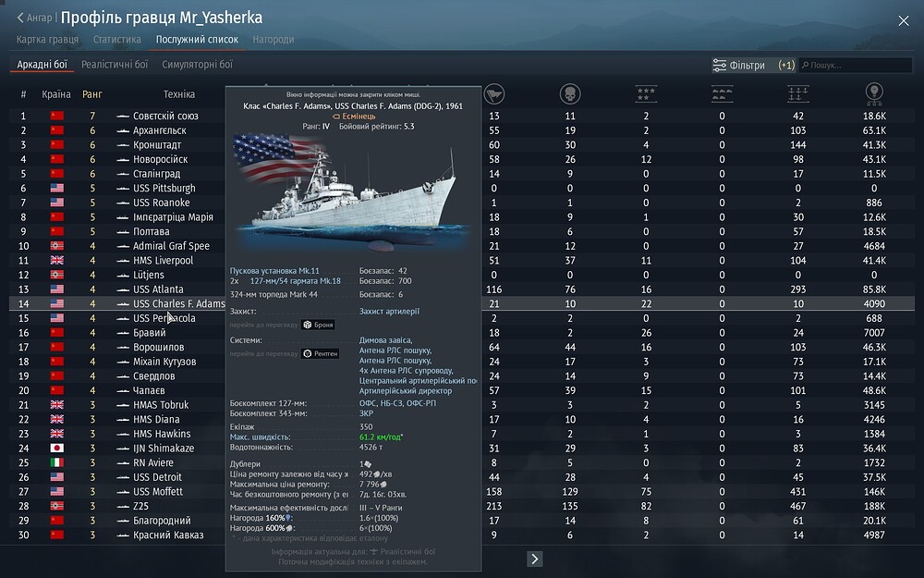The image size is (924, 578).
Task: Sort table by Країна column
Action: click(56, 94)
